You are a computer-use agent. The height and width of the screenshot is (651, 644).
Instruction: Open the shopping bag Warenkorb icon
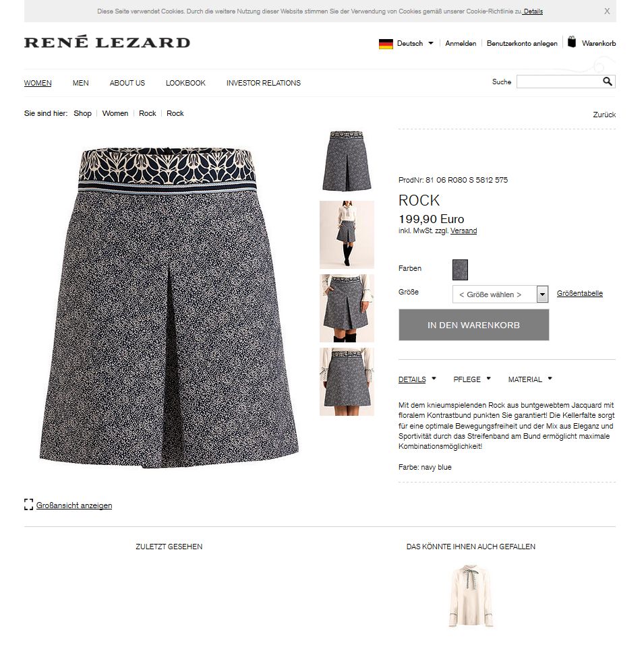point(572,42)
